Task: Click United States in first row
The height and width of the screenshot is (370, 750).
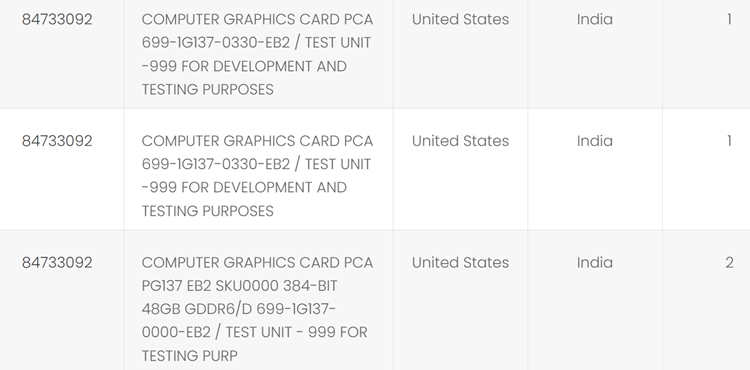Action: (x=460, y=19)
